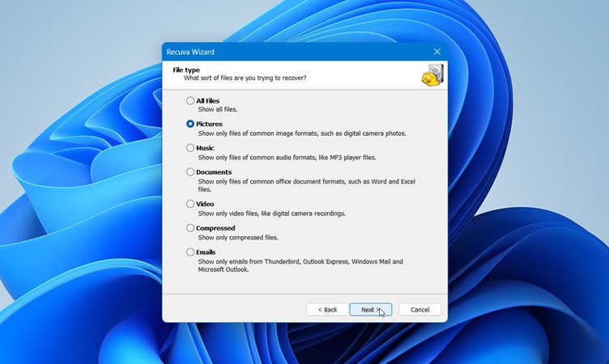Click the MP3 player files description text
Image resolution: width=609 pixels, height=364 pixels.
(287, 158)
